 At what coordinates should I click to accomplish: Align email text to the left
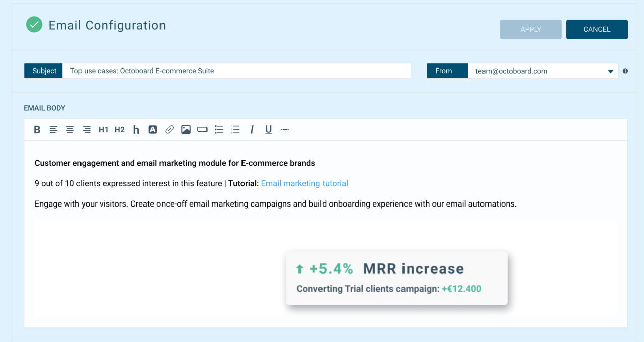53,130
